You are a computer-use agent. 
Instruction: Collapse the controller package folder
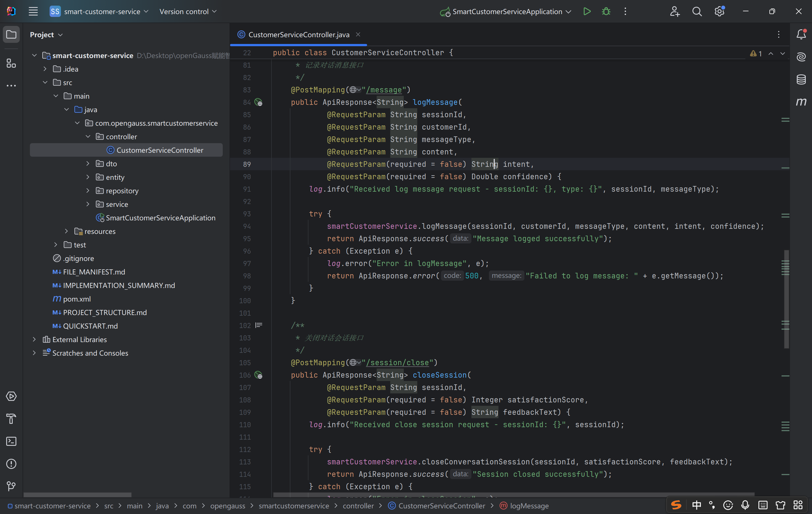coord(88,136)
